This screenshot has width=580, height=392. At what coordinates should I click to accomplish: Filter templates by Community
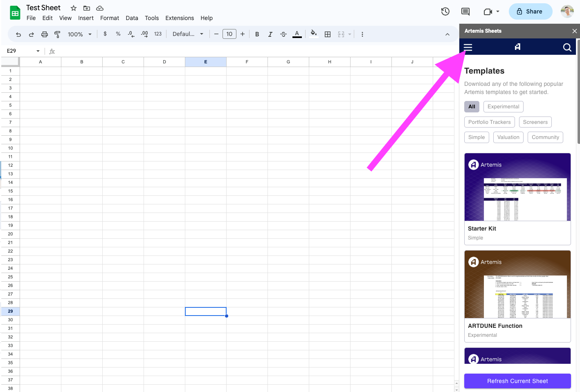(545, 137)
